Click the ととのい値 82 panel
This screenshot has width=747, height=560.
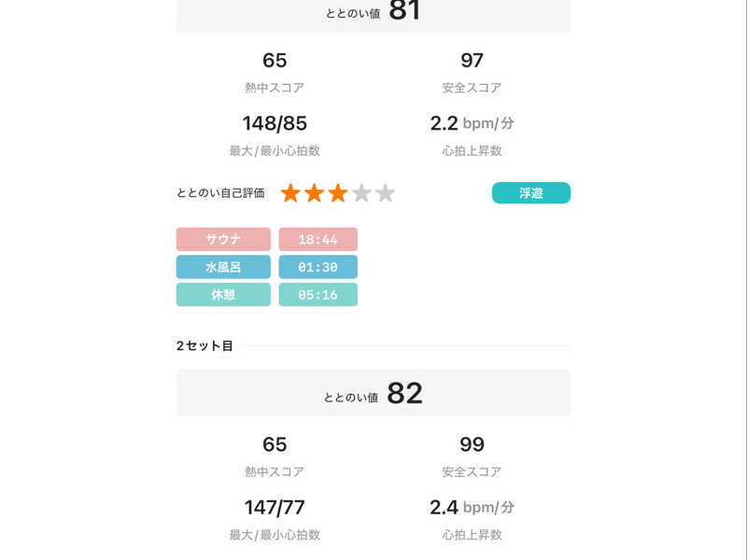point(373,394)
